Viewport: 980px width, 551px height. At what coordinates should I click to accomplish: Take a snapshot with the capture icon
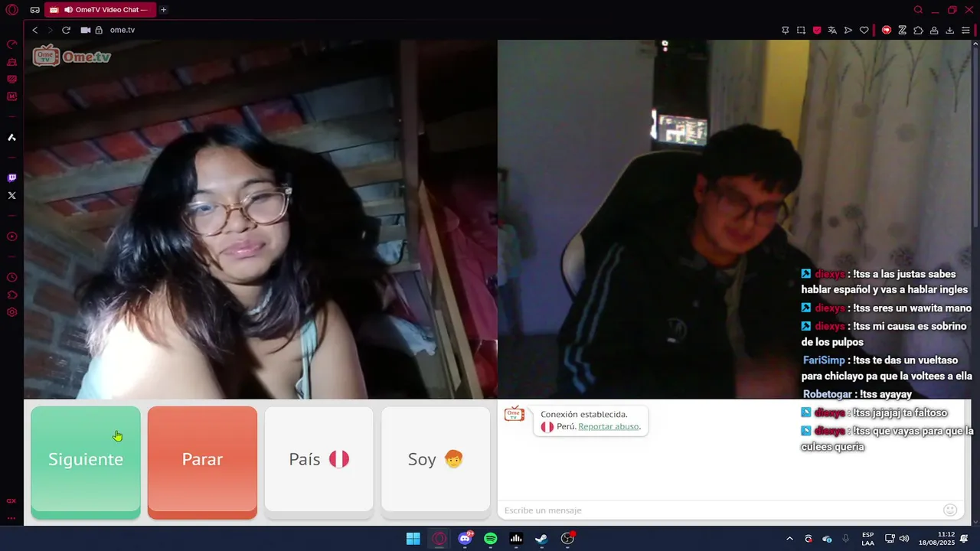click(801, 30)
